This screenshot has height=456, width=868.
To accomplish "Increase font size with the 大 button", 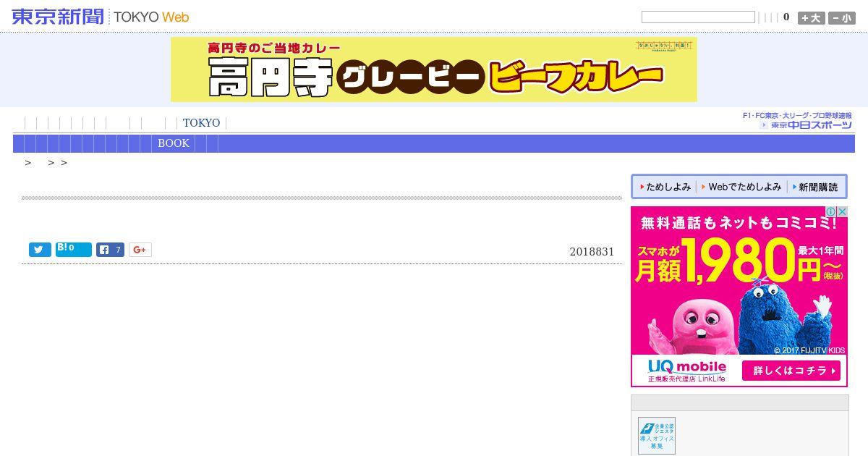I will click(x=811, y=18).
